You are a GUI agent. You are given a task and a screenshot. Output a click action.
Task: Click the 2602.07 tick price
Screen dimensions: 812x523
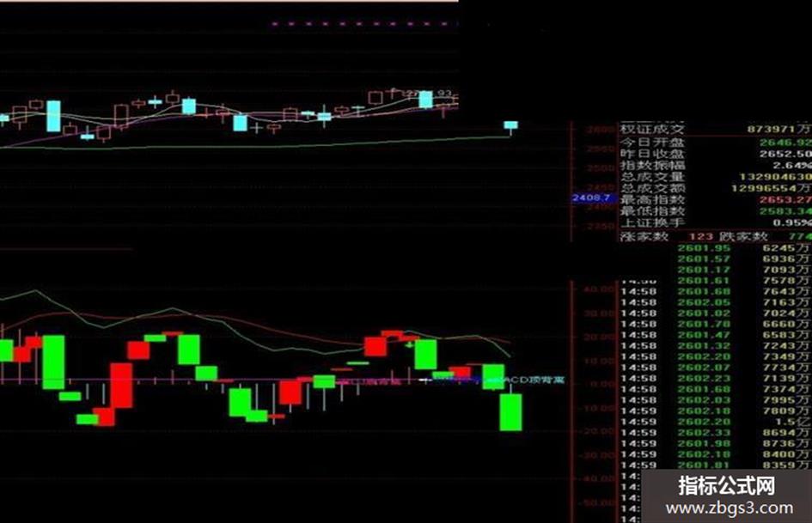click(x=704, y=368)
